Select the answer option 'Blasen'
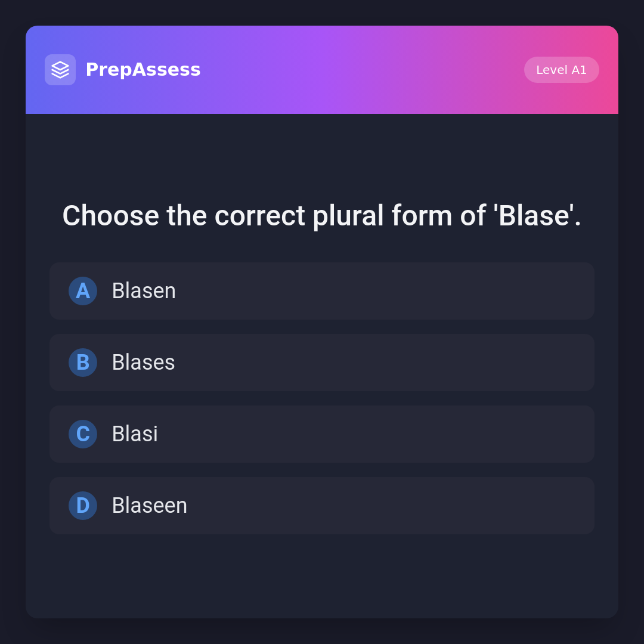Viewport: 644px width, 644px height. (144, 291)
